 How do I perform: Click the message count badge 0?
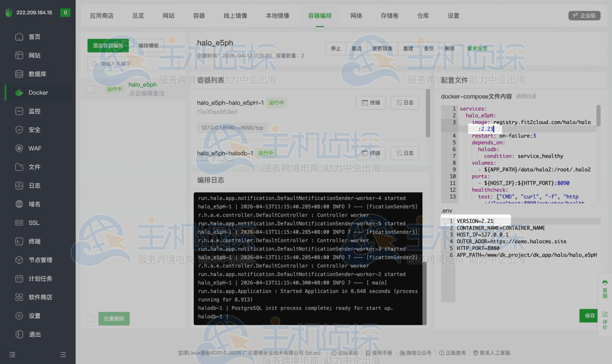tap(65, 13)
